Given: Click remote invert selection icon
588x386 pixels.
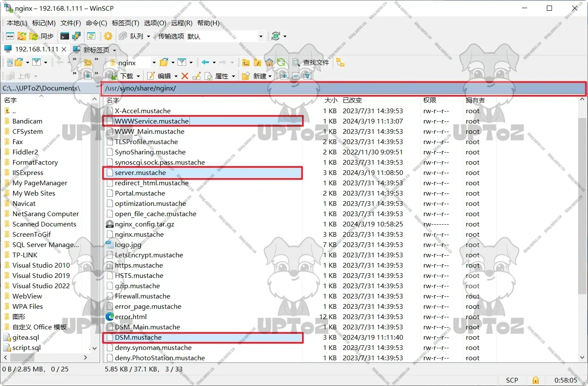Looking at the screenshot, I should click(x=308, y=76).
